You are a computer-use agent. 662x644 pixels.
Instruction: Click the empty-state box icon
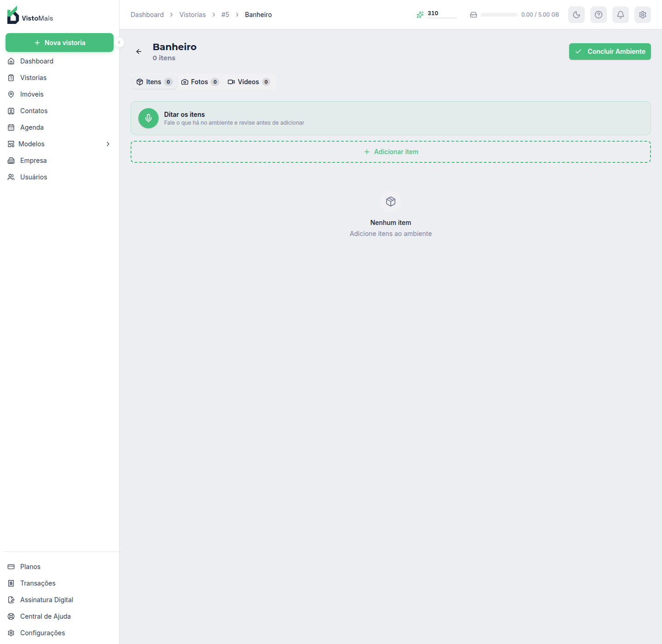pyautogui.click(x=391, y=201)
